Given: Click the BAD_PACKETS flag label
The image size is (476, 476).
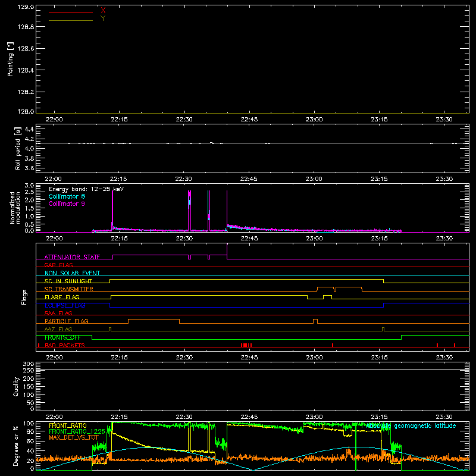Looking at the screenshot, I should 65,345.
